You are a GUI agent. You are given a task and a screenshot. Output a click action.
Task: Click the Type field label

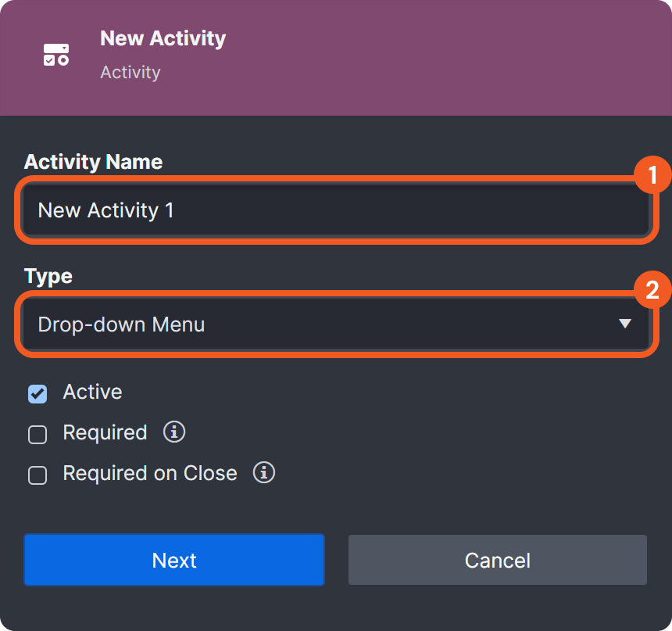[x=48, y=276]
